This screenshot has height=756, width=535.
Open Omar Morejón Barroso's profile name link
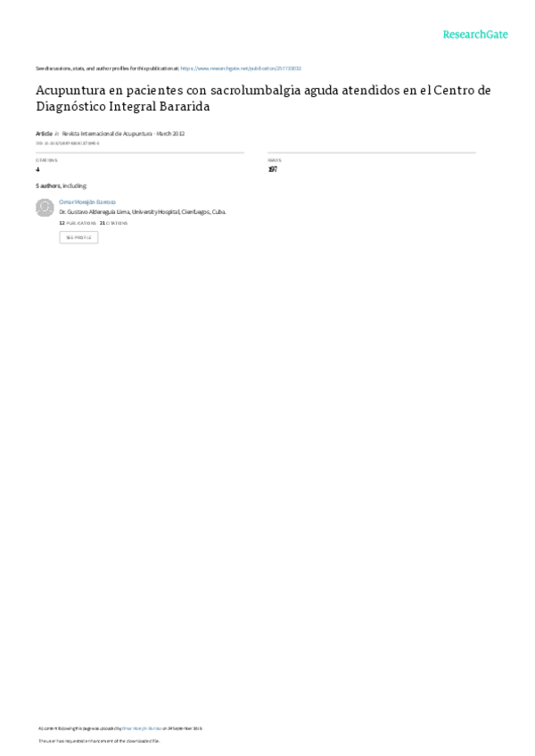[87, 202]
